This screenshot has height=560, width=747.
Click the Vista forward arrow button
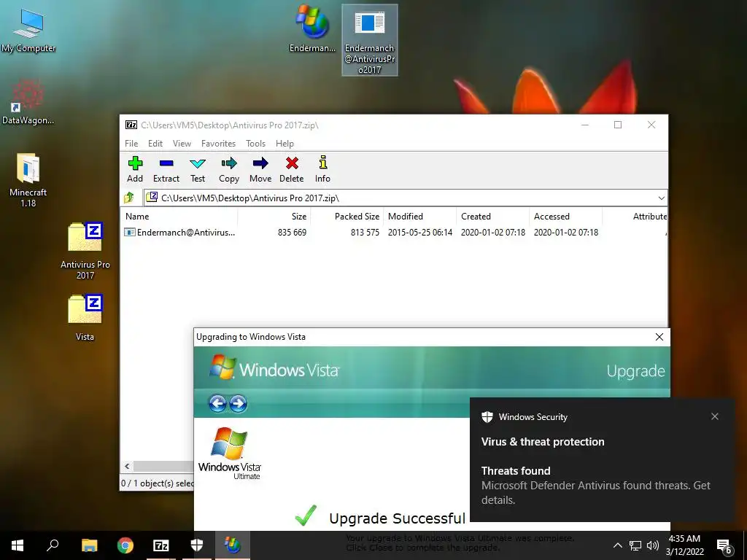239,404
